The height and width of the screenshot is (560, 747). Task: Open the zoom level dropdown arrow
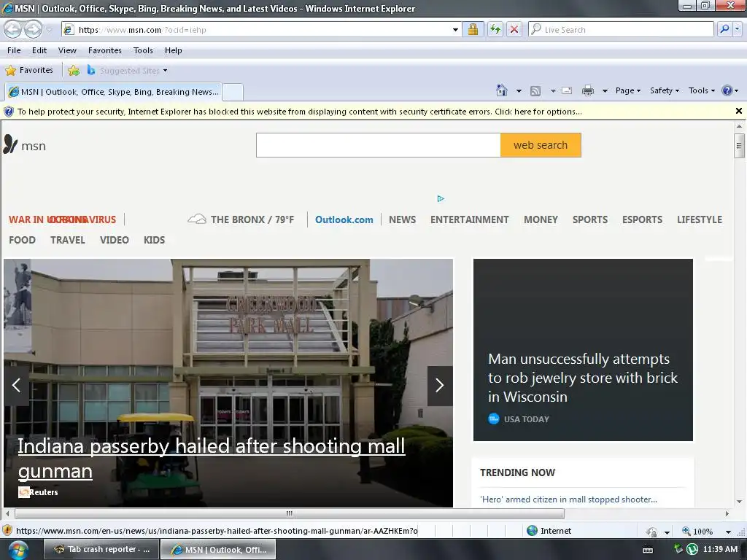click(x=728, y=532)
